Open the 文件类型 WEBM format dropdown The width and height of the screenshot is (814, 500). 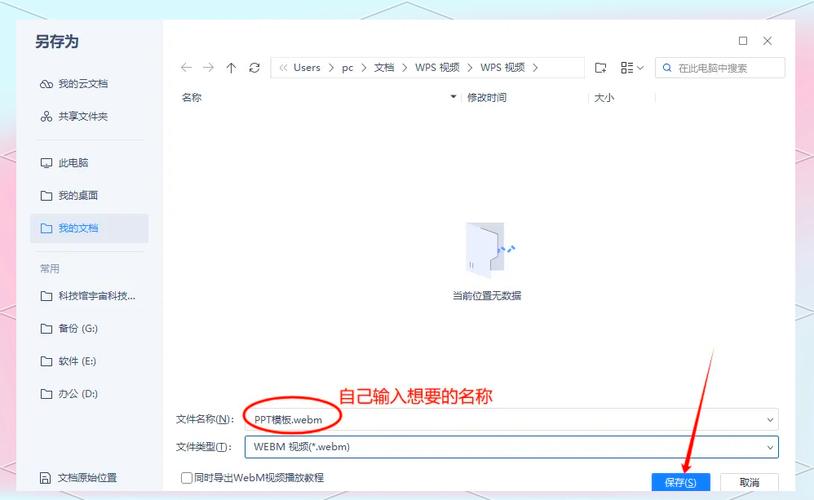[511, 447]
